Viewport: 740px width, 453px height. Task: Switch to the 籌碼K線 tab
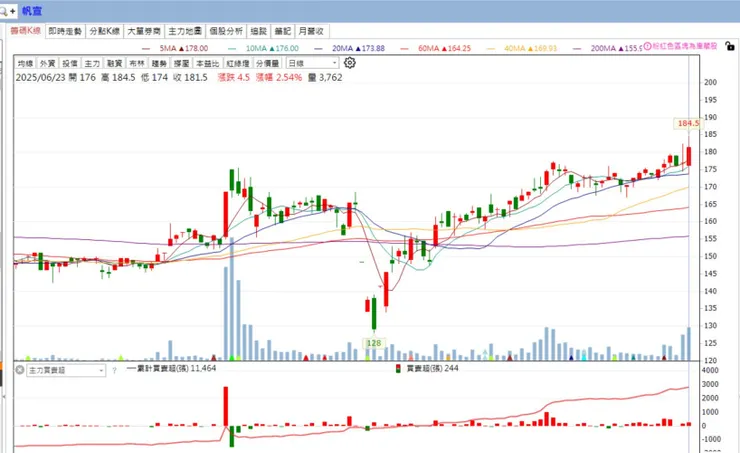(25, 31)
